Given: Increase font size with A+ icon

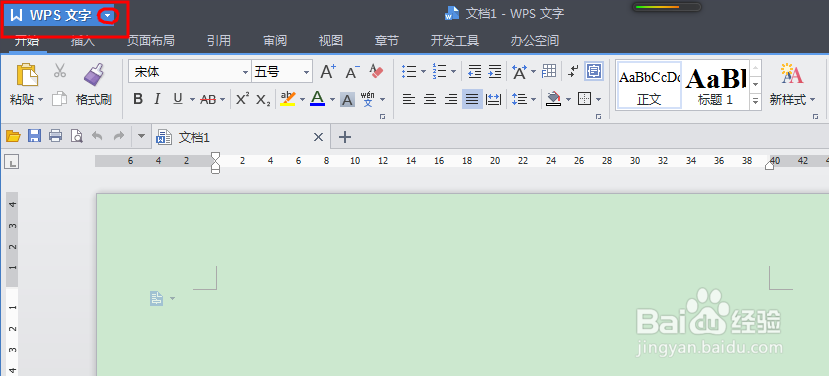Looking at the screenshot, I should [x=328, y=71].
